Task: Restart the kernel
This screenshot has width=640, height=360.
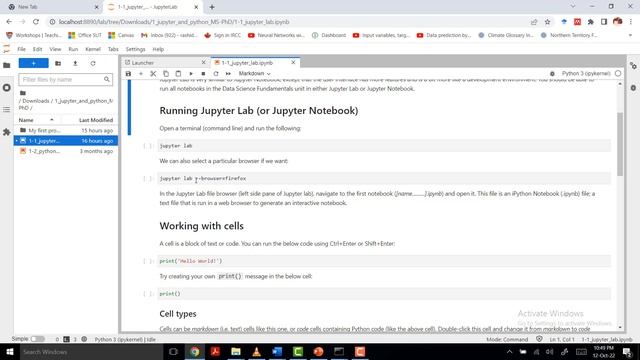Action: [216, 73]
